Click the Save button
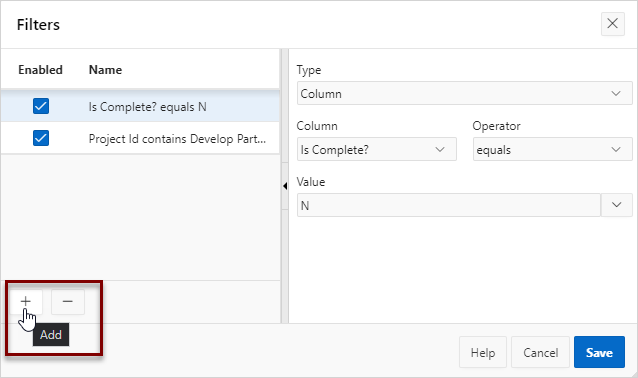Screen dimensions: 638x378 599,352
